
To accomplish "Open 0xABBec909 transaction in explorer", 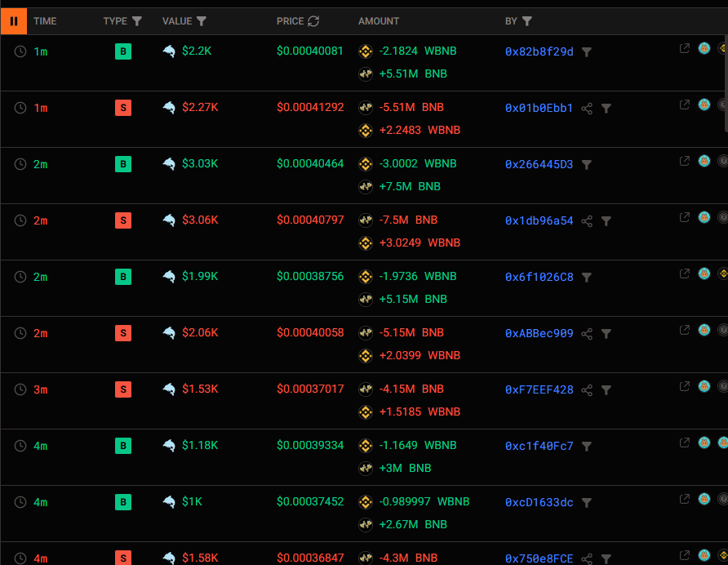I will click(x=685, y=330).
